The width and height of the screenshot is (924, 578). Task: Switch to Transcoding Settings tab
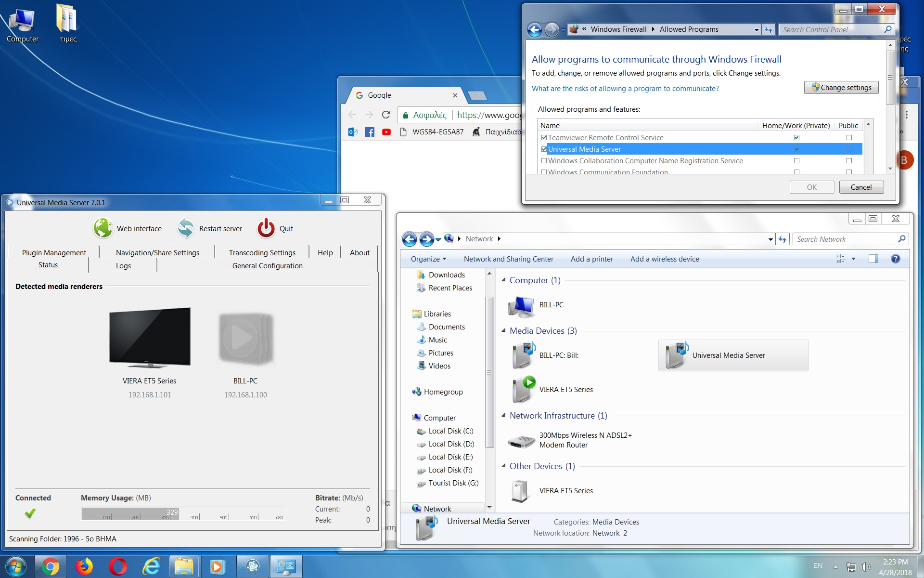(262, 252)
